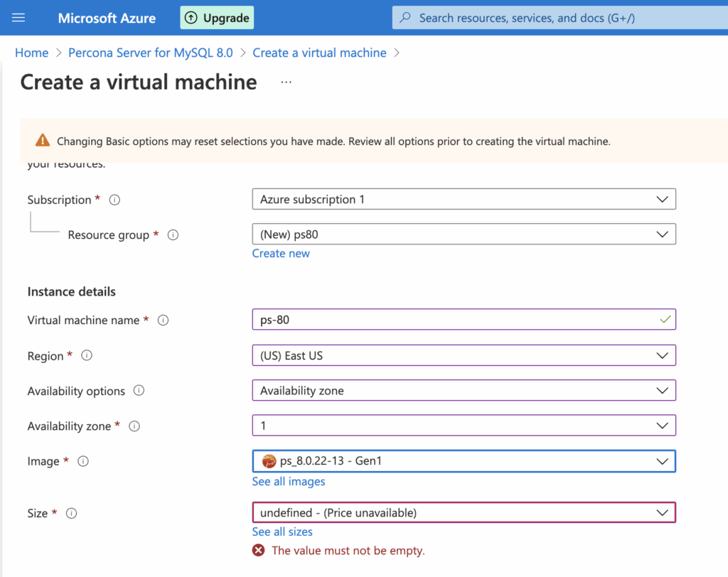Open the Region dropdown showing (US) East US
Viewport: 728px width, 577px height.
point(464,355)
